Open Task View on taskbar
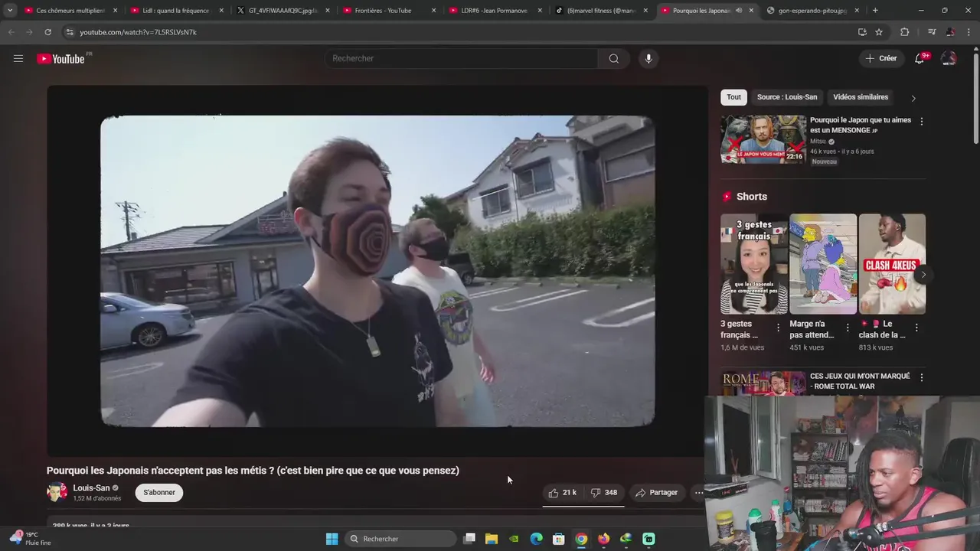Viewport: 980px width, 551px height. tap(469, 539)
